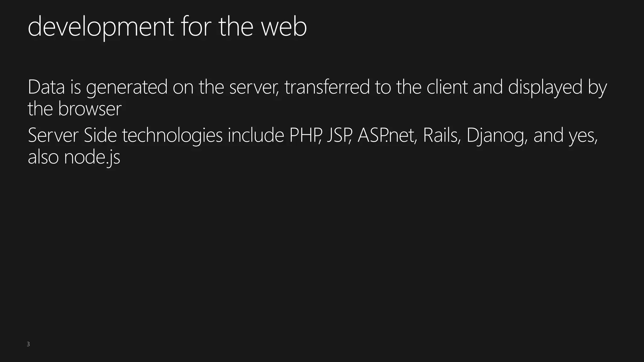Click the word 'development' in the title
This screenshot has width=644, height=362.
101,27
